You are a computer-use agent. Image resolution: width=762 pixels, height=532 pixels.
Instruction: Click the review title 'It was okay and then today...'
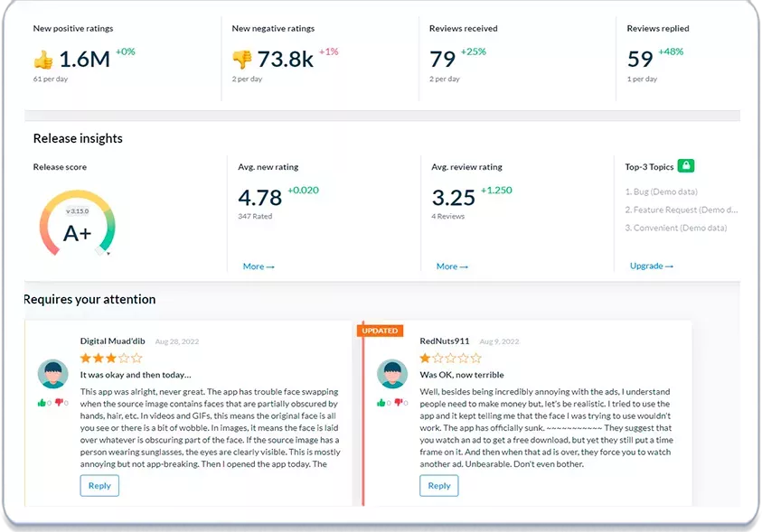pos(136,375)
